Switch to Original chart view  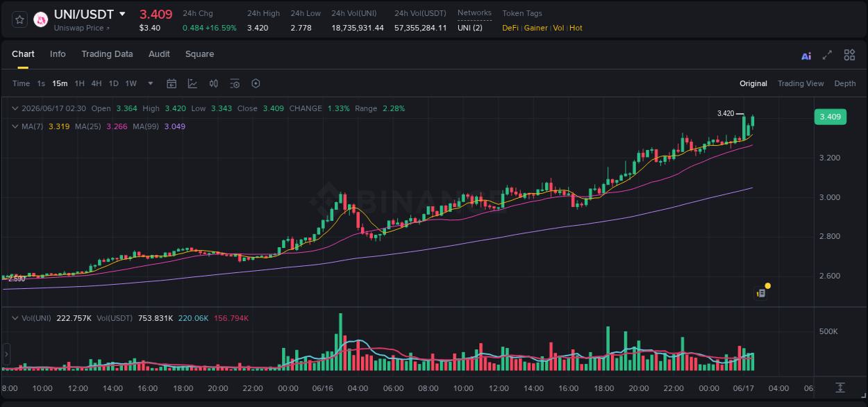click(753, 83)
